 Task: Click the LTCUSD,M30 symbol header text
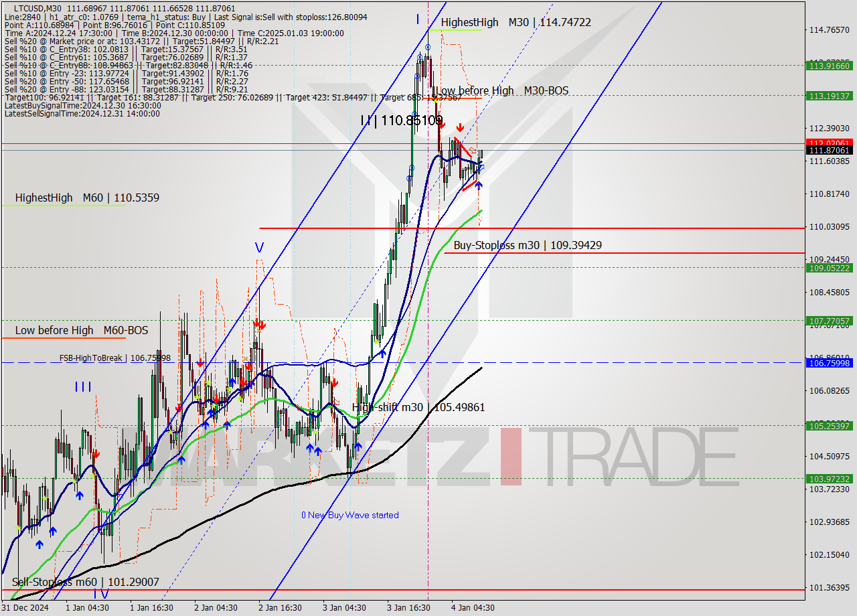pyautogui.click(x=37, y=8)
